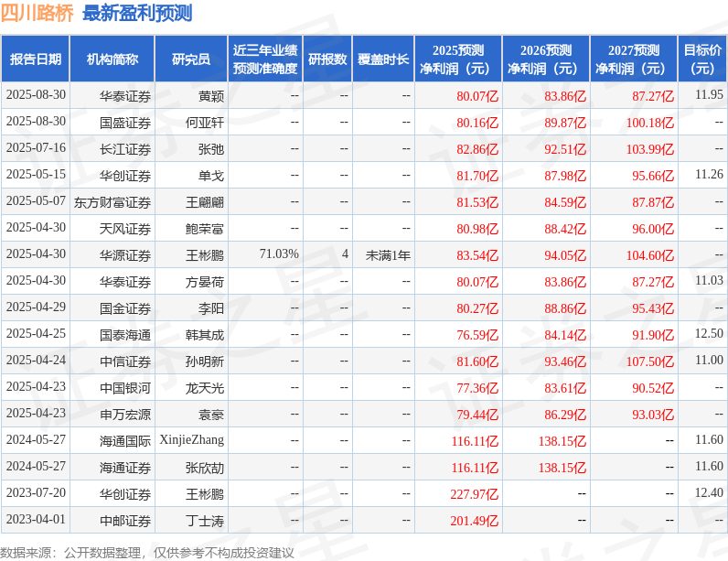Viewport: 728px width, 561px height.
Task: Click researcher name 单戈
Action: coord(211,176)
